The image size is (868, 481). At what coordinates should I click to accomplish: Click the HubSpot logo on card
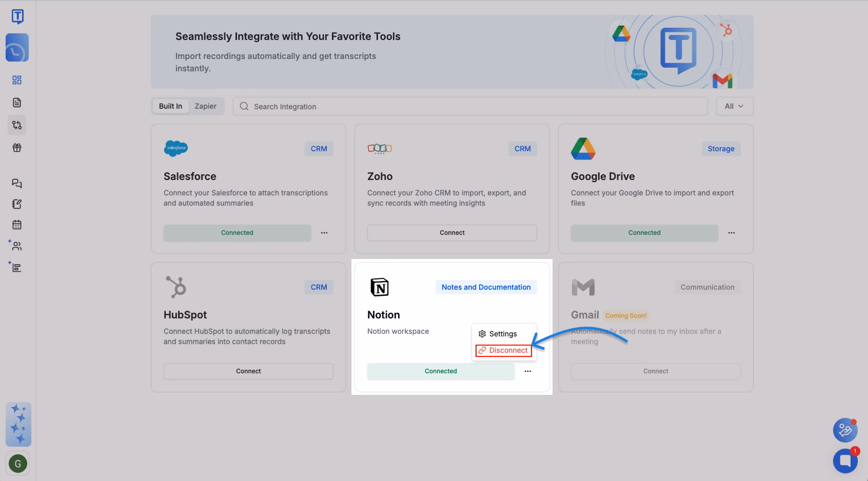pyautogui.click(x=176, y=287)
